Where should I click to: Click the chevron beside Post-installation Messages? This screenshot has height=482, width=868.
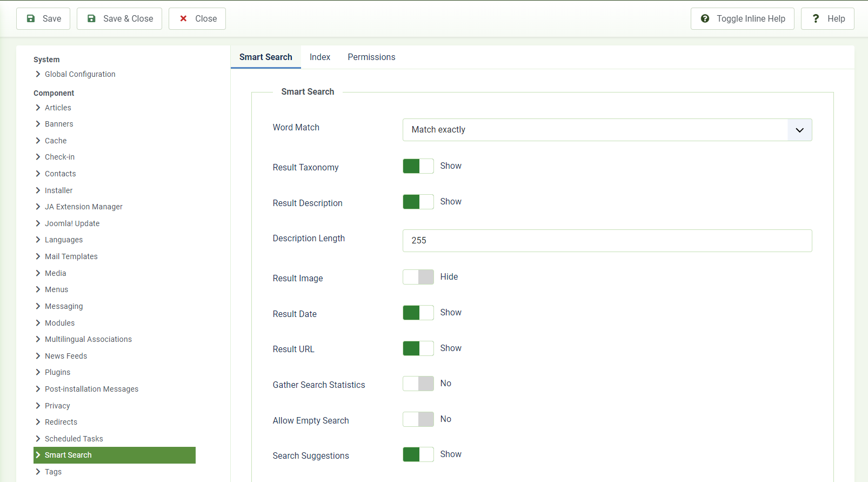point(38,389)
